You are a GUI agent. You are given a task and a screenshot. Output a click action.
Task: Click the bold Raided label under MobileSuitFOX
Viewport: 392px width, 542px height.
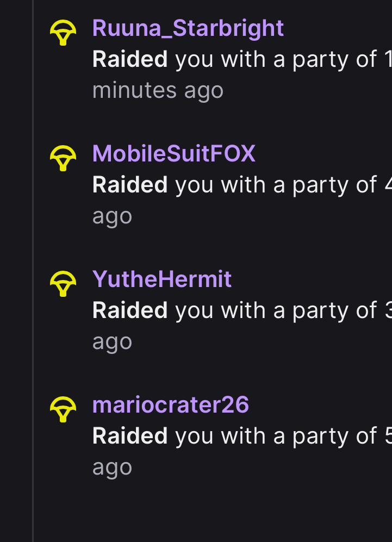(x=130, y=185)
